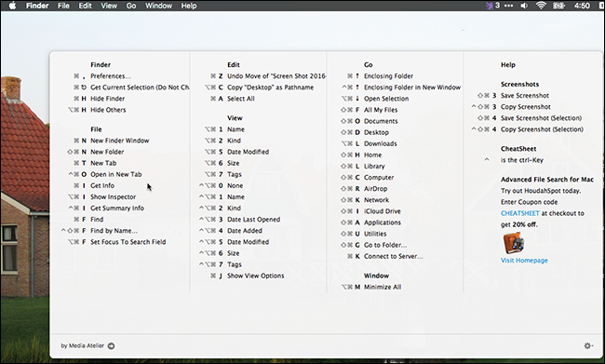This screenshot has height=364, width=605.
Task: Click the 4:50 clock
Action: (x=582, y=6)
